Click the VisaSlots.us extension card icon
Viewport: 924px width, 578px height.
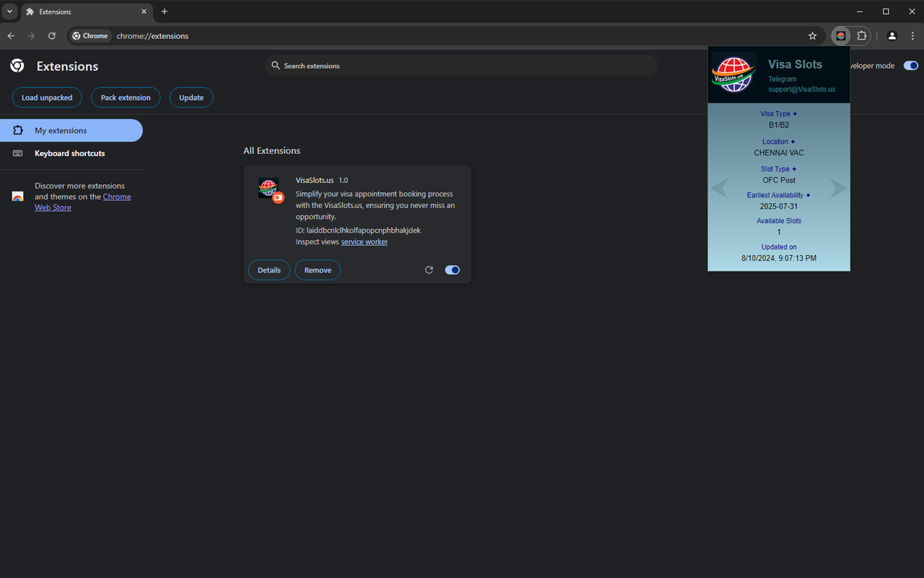(x=270, y=189)
